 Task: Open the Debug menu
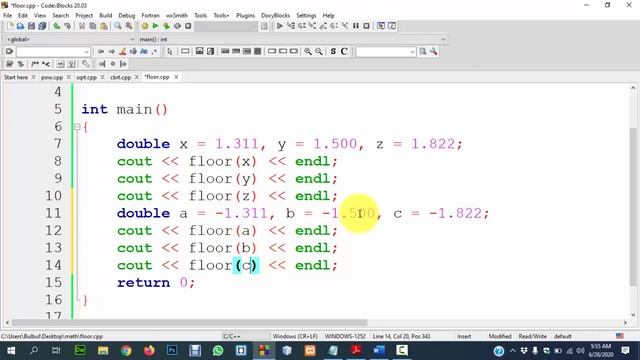pos(127,16)
